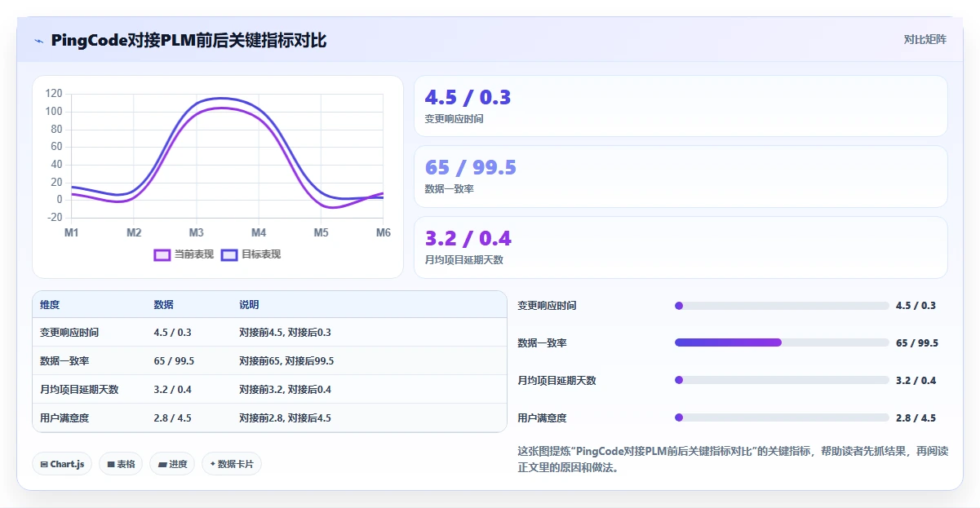Click the 变更响应时间 progress bar
The image size is (980, 508).
782,306
